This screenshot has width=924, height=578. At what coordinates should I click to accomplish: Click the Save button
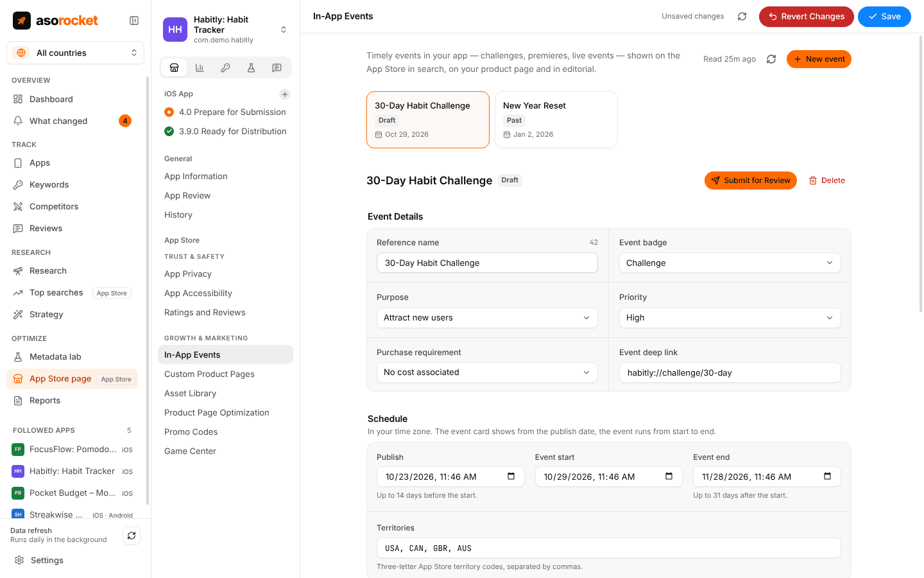884,17
